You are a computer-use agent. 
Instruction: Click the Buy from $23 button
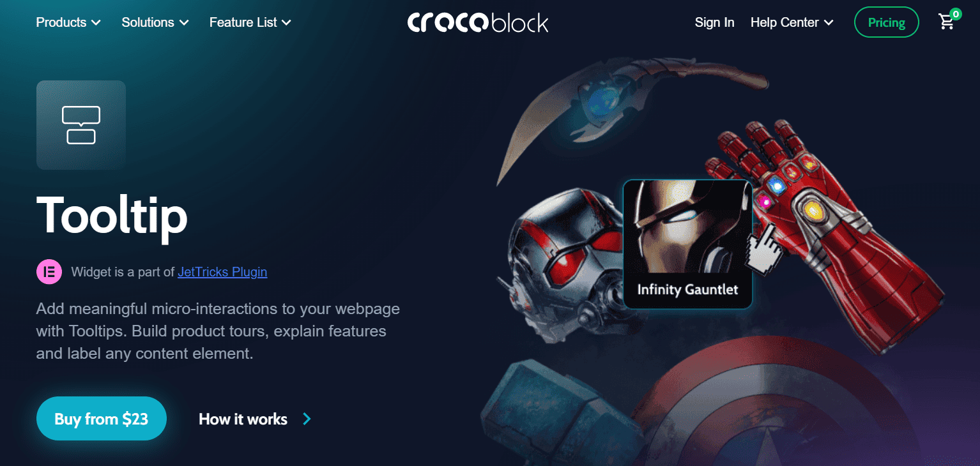(102, 419)
